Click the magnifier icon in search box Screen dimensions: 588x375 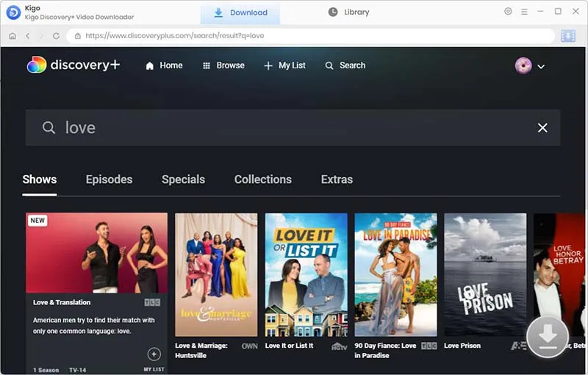(x=49, y=127)
